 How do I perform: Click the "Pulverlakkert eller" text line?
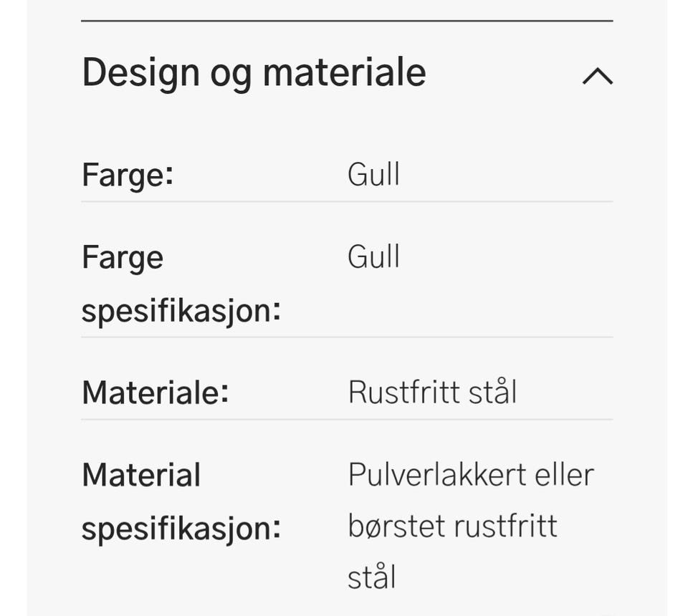tap(471, 475)
